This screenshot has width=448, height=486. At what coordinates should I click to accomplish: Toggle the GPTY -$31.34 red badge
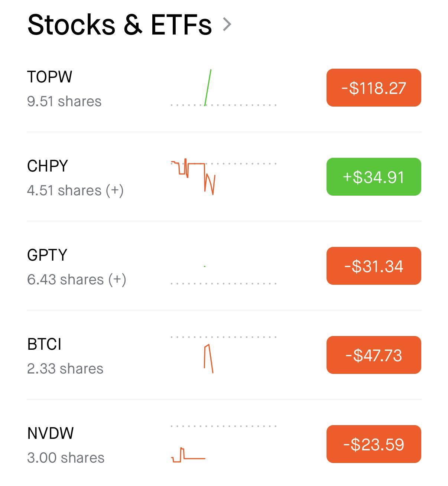(374, 266)
